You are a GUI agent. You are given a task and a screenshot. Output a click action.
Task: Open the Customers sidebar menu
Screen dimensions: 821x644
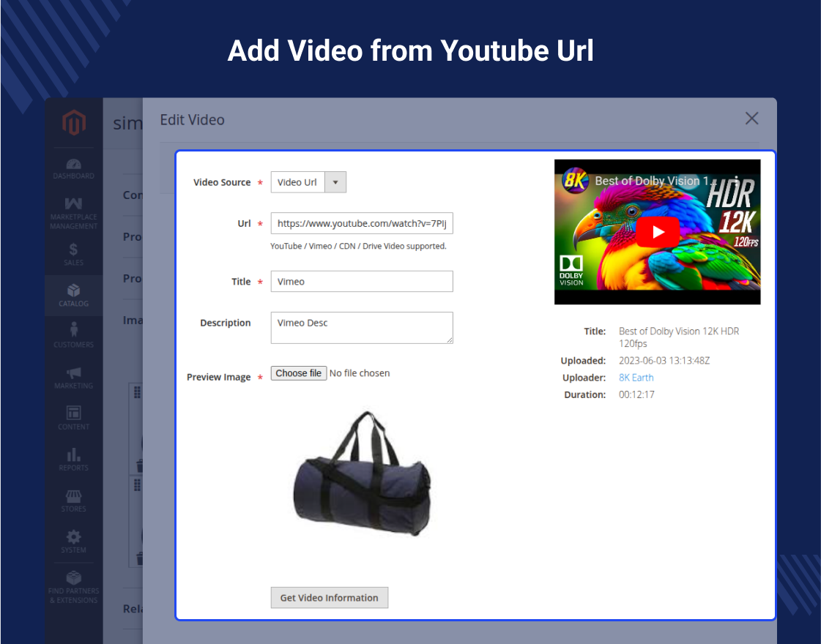(x=74, y=337)
